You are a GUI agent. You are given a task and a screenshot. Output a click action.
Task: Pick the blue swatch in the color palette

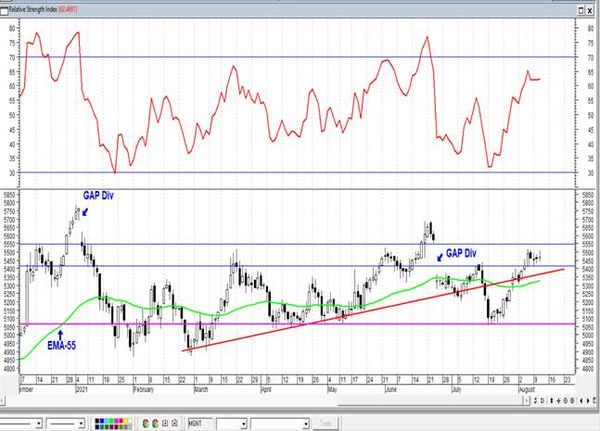[102, 421]
